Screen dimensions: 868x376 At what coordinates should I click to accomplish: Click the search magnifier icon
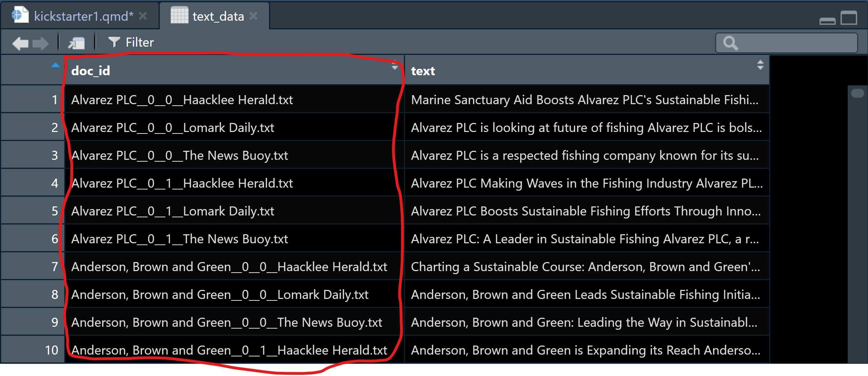pyautogui.click(x=730, y=43)
